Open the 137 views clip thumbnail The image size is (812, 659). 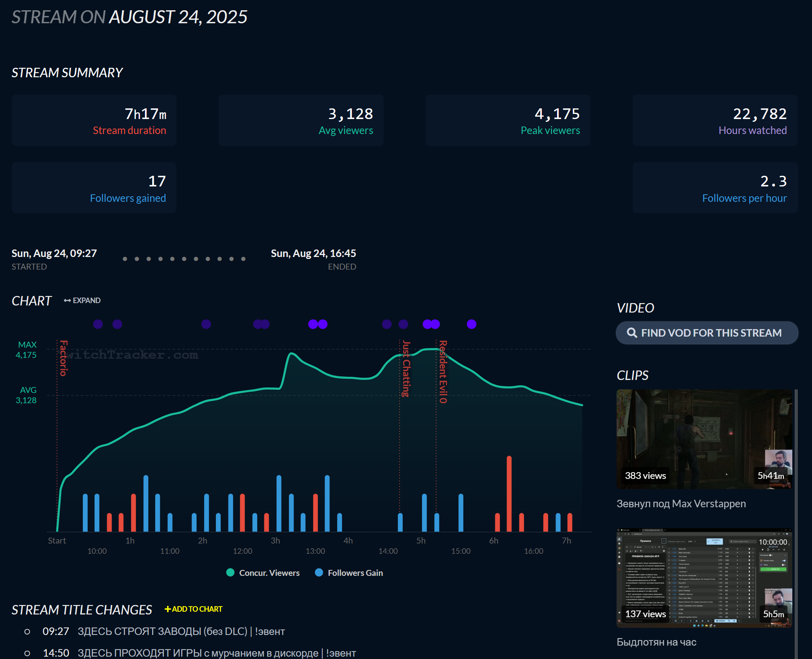click(704, 577)
